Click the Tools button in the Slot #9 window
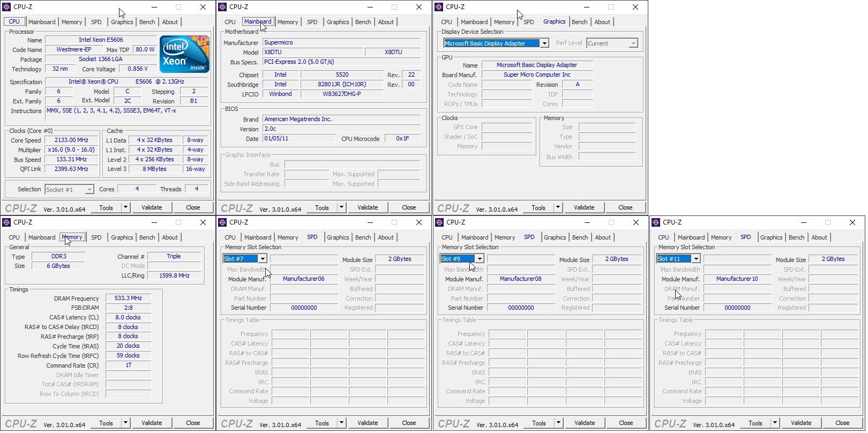868x433 pixels. pyautogui.click(x=539, y=423)
